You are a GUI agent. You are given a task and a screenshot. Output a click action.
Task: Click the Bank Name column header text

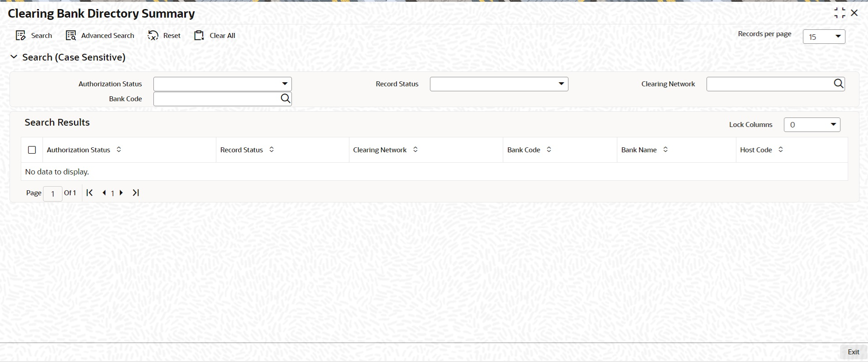coord(639,150)
